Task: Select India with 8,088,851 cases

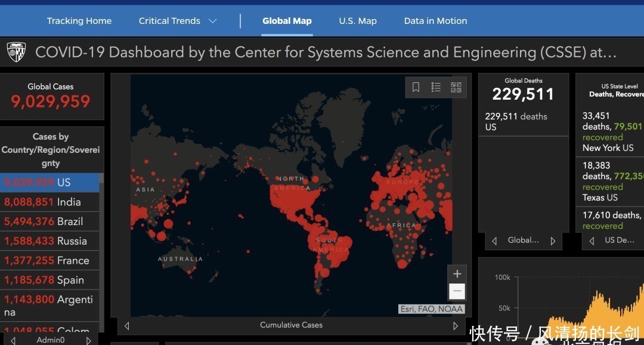Action: coord(49,202)
